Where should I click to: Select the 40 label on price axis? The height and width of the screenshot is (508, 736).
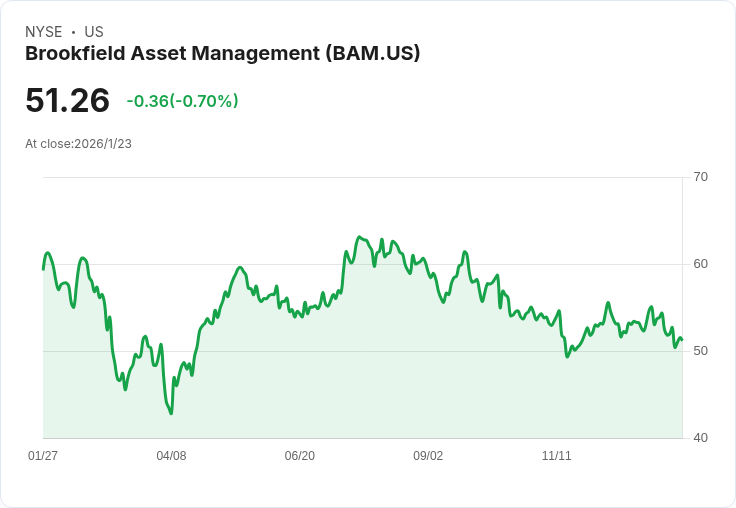(700, 438)
